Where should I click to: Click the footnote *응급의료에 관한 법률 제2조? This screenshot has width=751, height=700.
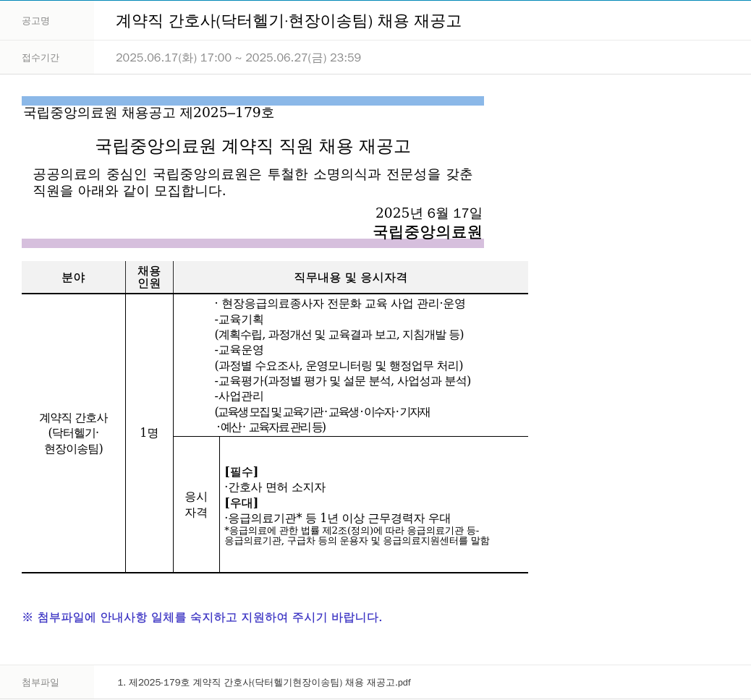coord(357,536)
